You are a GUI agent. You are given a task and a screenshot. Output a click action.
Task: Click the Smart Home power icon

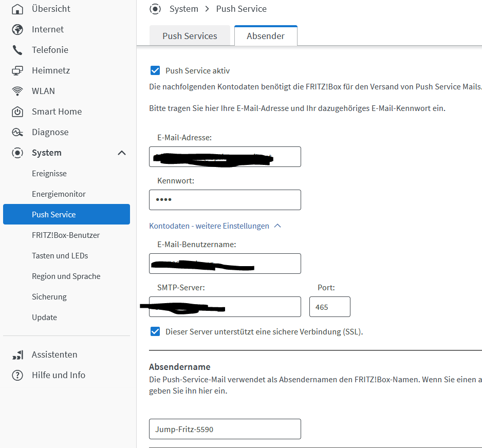17,112
